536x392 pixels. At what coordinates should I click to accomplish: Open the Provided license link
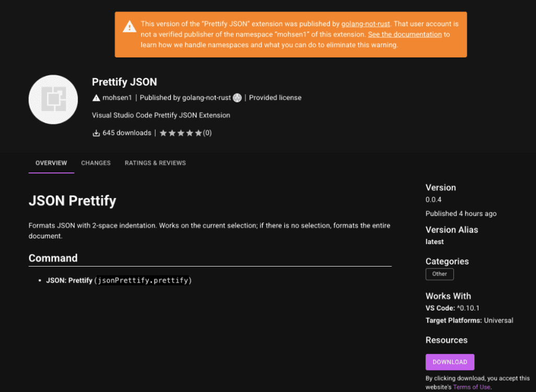(275, 98)
